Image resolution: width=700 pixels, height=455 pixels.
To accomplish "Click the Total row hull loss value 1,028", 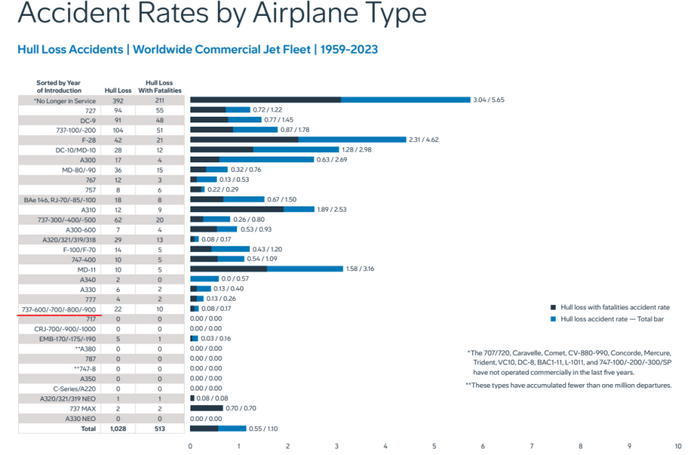I will coord(118,429).
